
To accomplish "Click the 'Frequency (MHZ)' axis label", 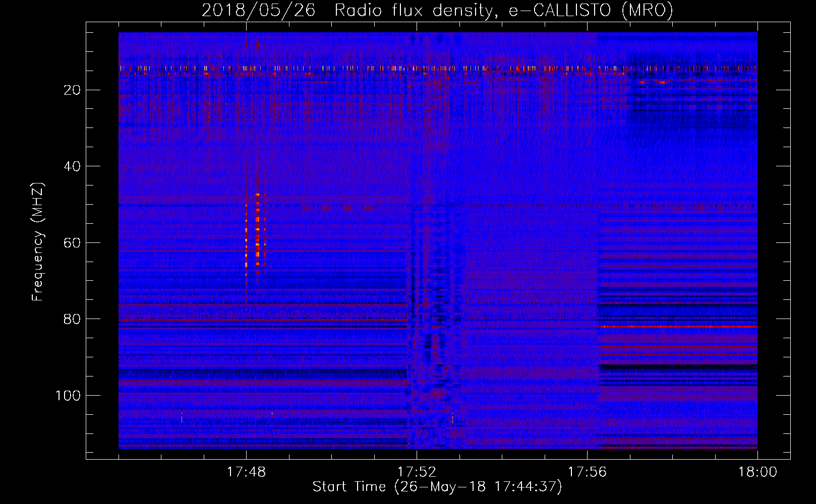I will coord(38,242).
